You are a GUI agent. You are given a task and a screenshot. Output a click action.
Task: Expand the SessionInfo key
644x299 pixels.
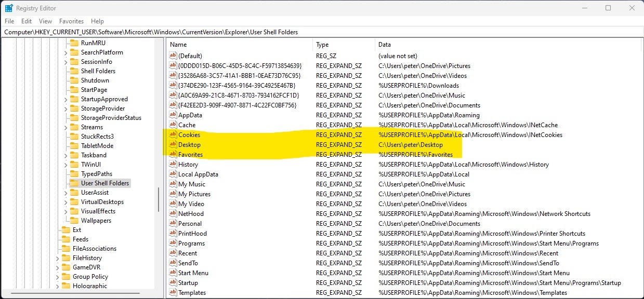pyautogui.click(x=65, y=62)
